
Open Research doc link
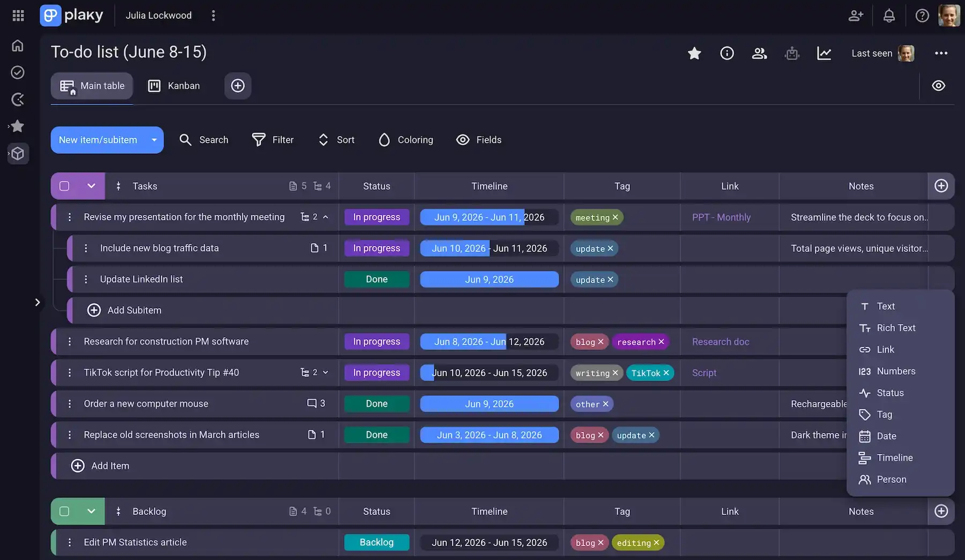click(x=721, y=341)
